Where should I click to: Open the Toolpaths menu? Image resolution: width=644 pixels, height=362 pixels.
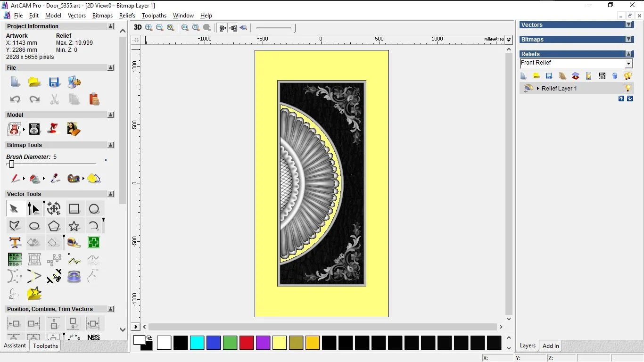154,16
